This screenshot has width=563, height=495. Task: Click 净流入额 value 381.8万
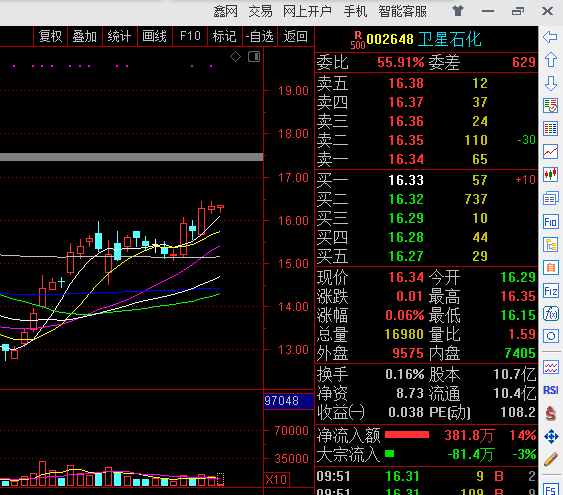click(469, 435)
